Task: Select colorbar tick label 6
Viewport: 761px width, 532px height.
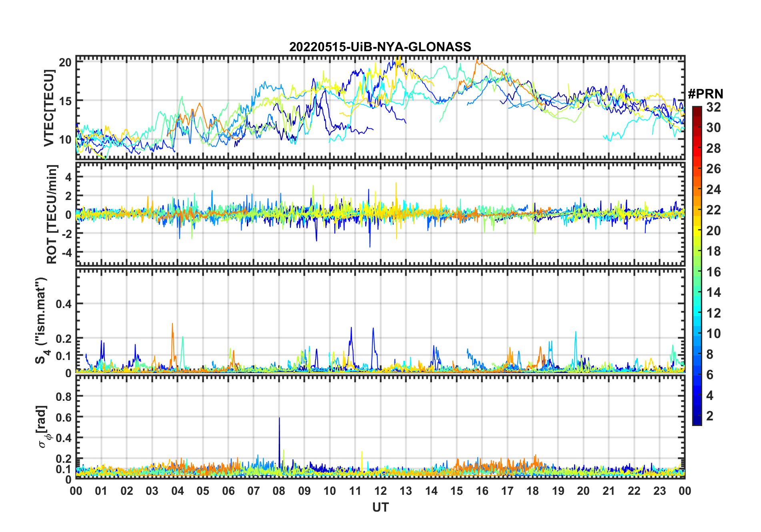Action: click(710, 375)
